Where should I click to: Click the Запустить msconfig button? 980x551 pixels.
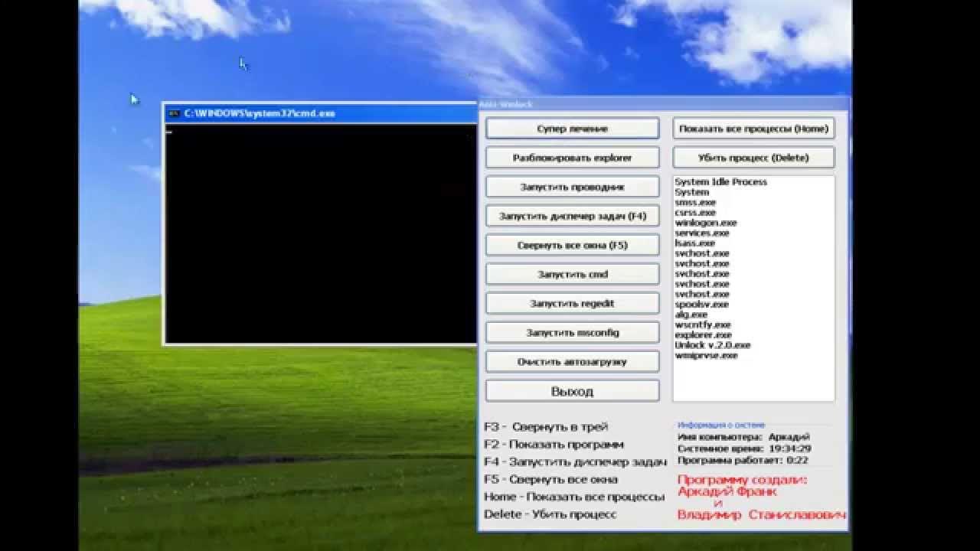coord(573,332)
